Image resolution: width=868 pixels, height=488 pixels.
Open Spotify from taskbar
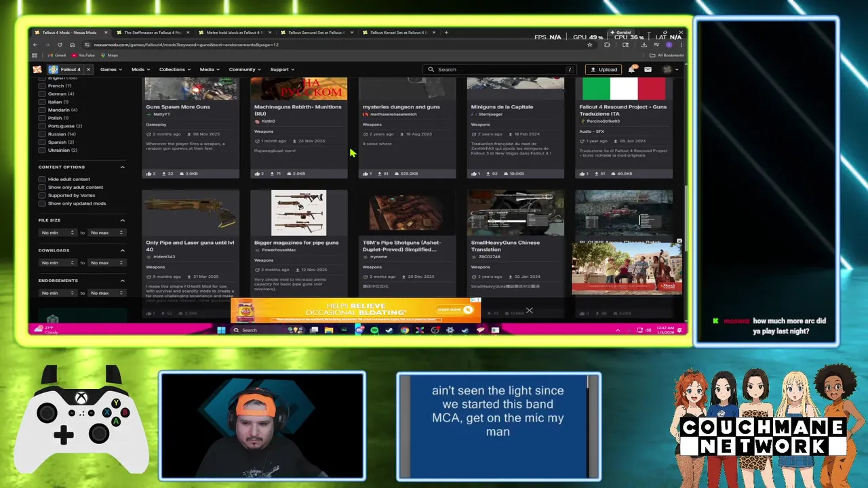point(374,330)
